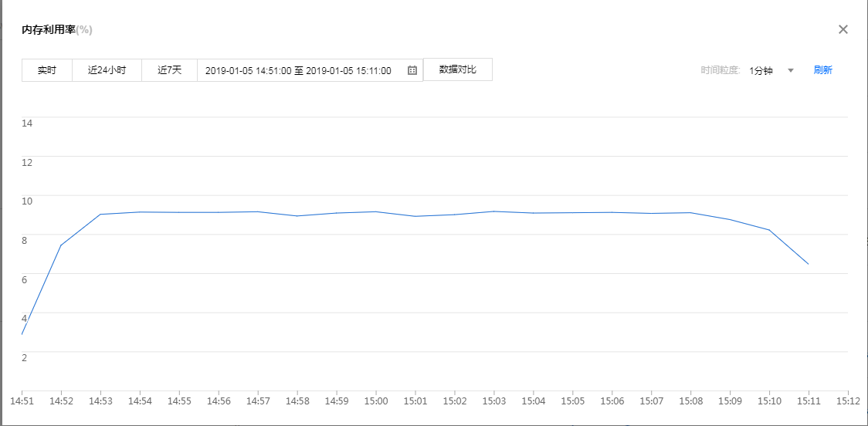Image resolution: width=868 pixels, height=426 pixels.
Task: Click the granularity dropdown arrow
Action: (x=790, y=70)
